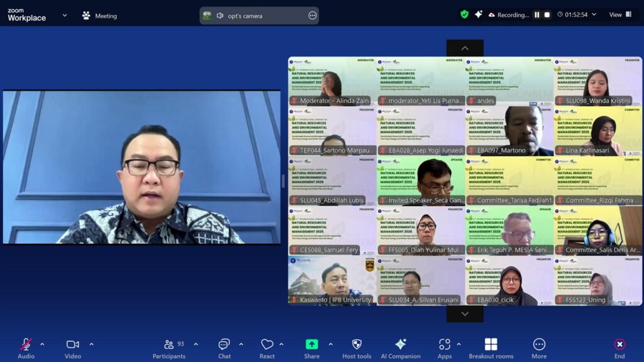
Task: Pause the recording
Action: pos(537,15)
